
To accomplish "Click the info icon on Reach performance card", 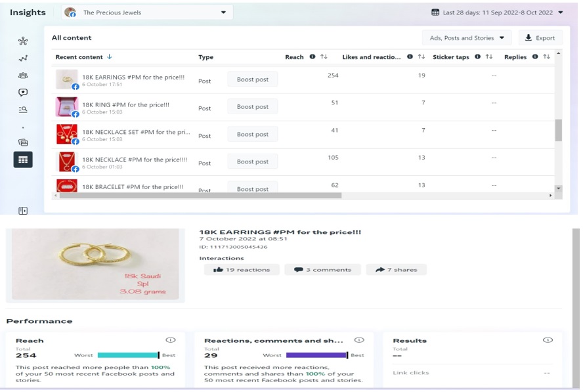I will click(171, 340).
